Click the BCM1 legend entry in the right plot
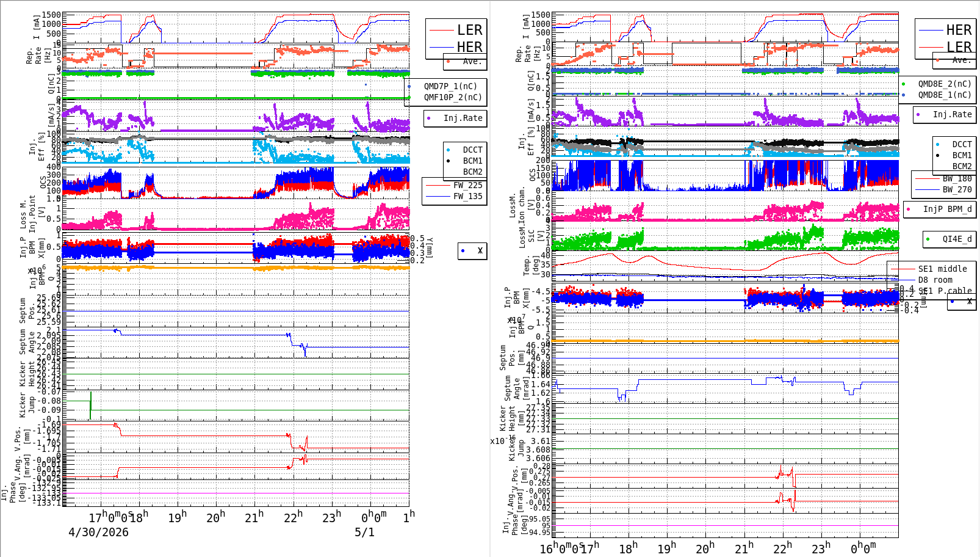The image size is (980, 557). click(962, 155)
